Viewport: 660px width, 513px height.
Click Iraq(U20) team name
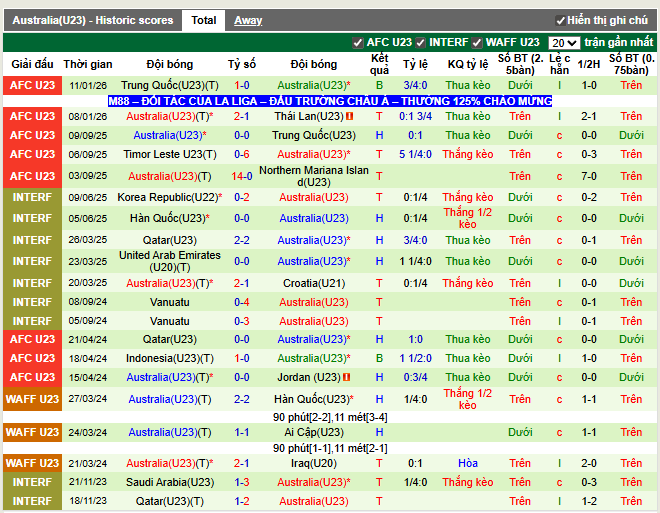314,463
